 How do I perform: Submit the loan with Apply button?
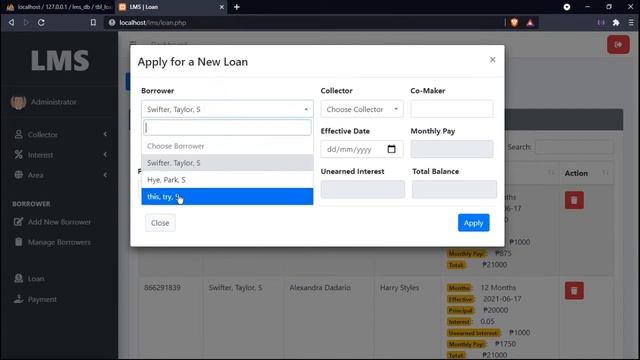coord(473,223)
